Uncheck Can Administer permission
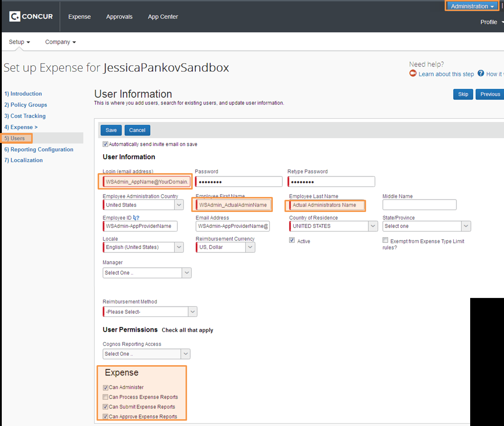This screenshot has width=504, height=426. pos(105,388)
